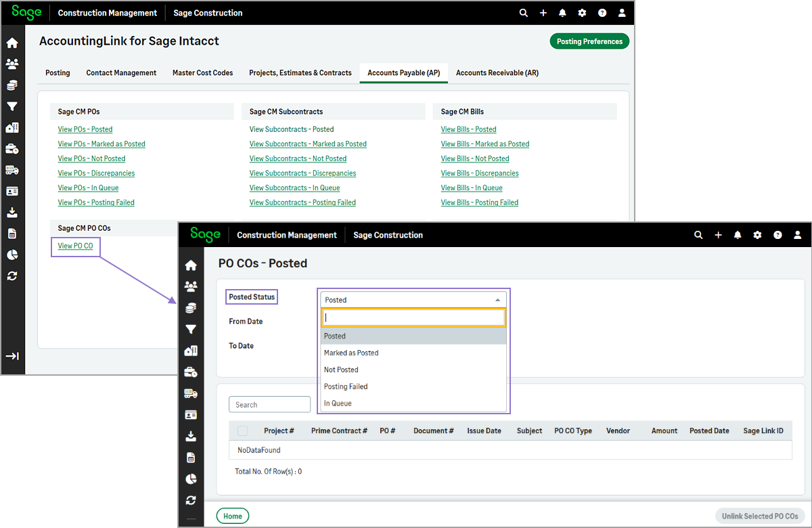Open user profile icon in PO COs window

pyautogui.click(x=798, y=235)
